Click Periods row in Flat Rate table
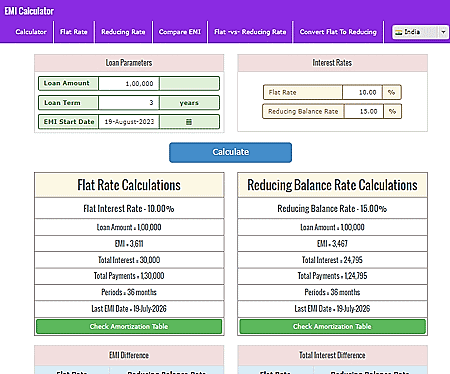The width and height of the screenshot is (450, 374). click(129, 292)
